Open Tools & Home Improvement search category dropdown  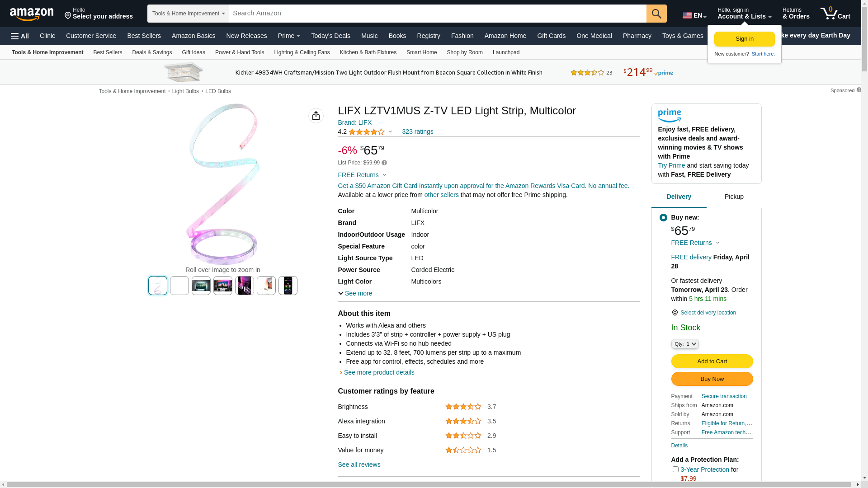188,14
